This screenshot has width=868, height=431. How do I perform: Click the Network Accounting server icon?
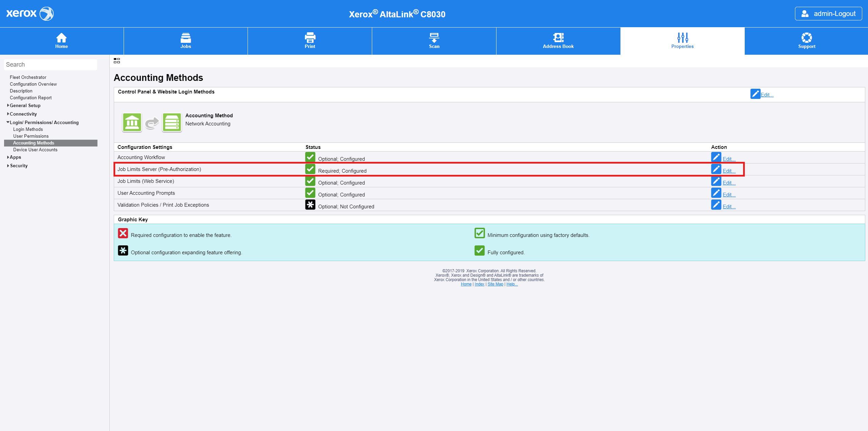(x=172, y=122)
